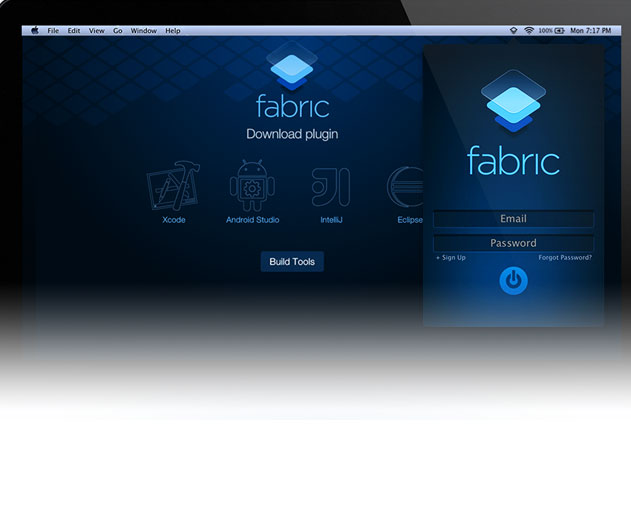
Task: Click the IntelliJ label
Action: [x=331, y=220]
